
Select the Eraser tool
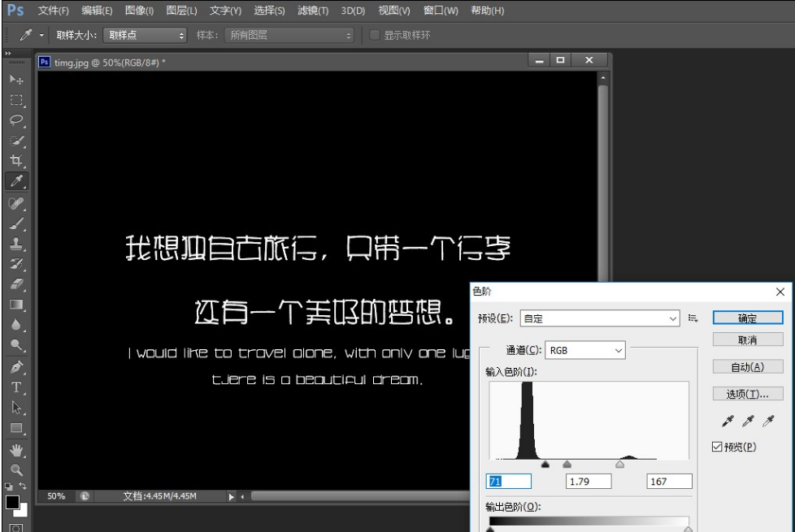click(16, 283)
